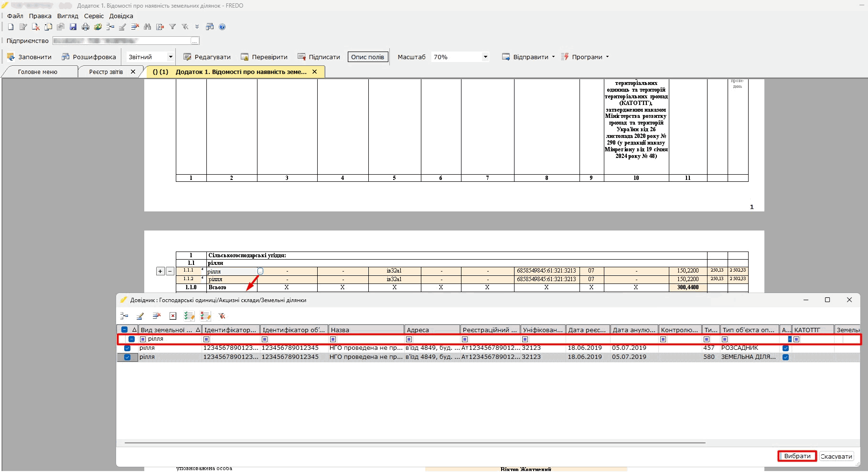Click the Скасувати button
The image size is (868, 472).
pos(836,456)
